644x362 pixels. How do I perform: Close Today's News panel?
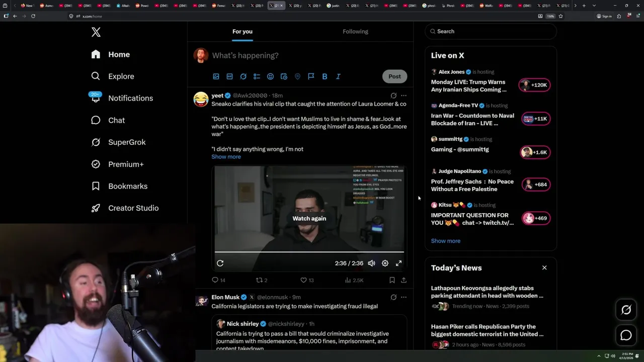(x=544, y=267)
